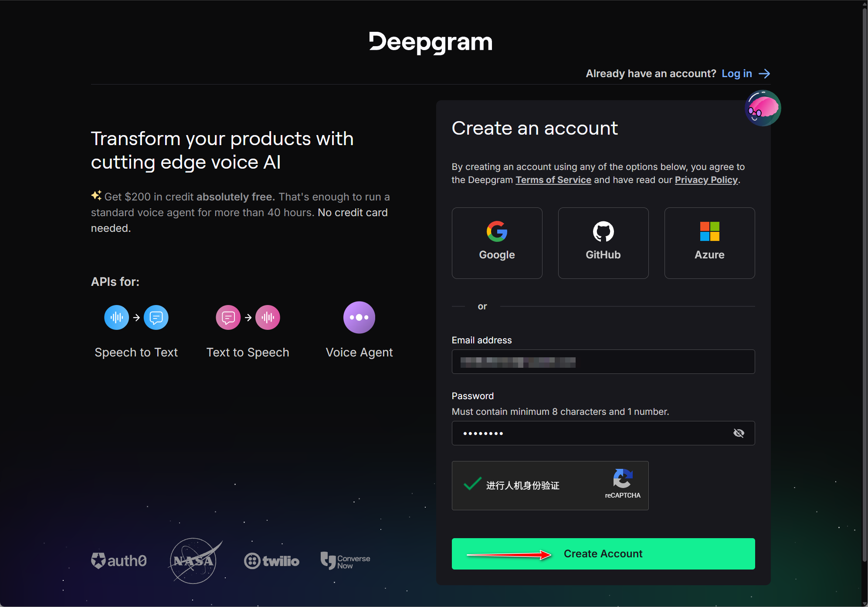Click the 'Create an account' heading

pyautogui.click(x=535, y=128)
